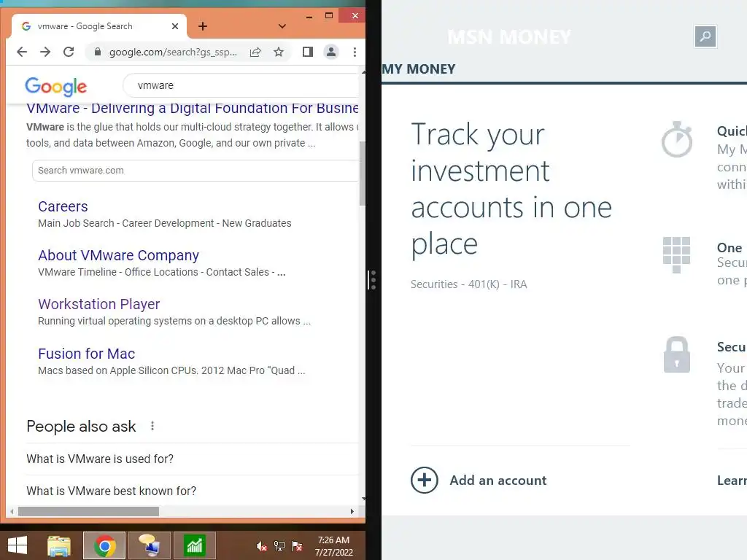Screen dimensions: 747x560
Task: Share this page from the address bar
Action: 255,52
